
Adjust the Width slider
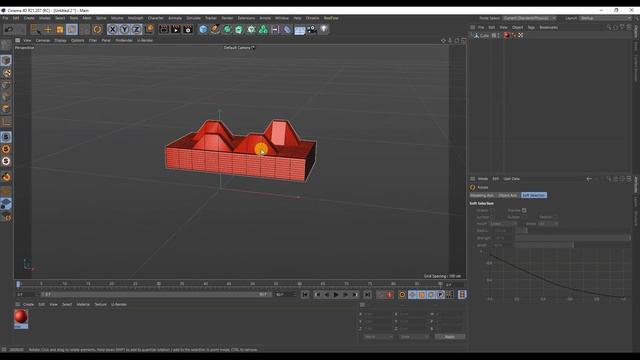tap(573, 245)
